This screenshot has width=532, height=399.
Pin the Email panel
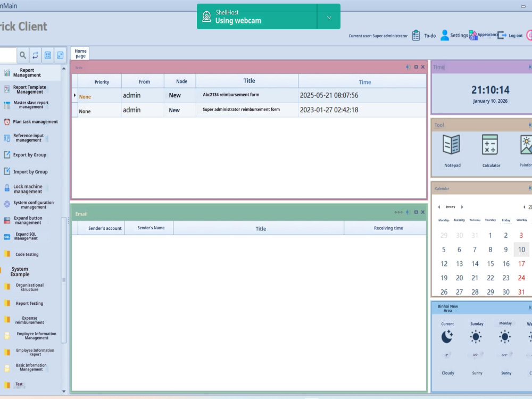pyautogui.click(x=408, y=212)
